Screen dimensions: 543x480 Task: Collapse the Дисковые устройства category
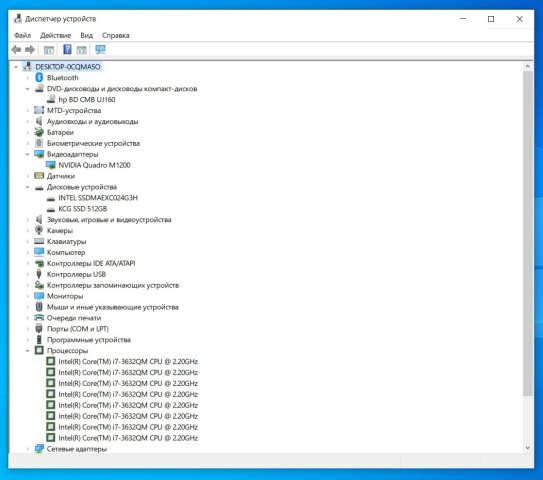coord(27,187)
